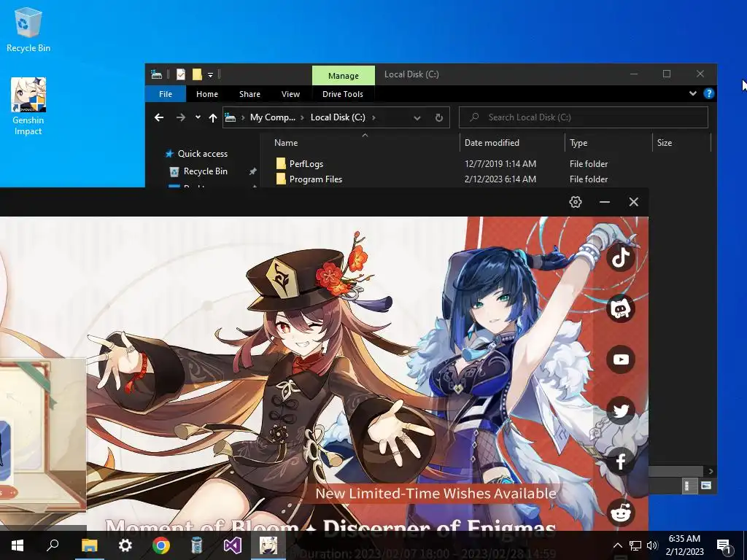Open the Genshin launcher settings gear
The height and width of the screenshot is (560, 747).
coord(576,202)
